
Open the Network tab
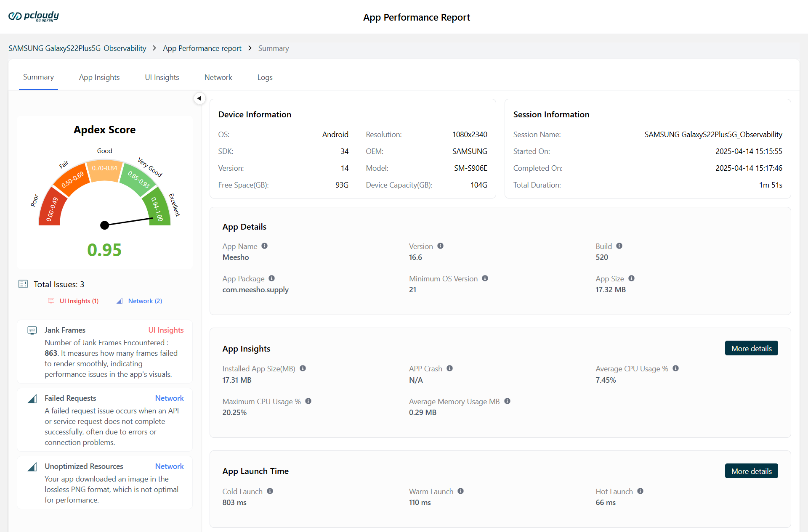tap(218, 77)
